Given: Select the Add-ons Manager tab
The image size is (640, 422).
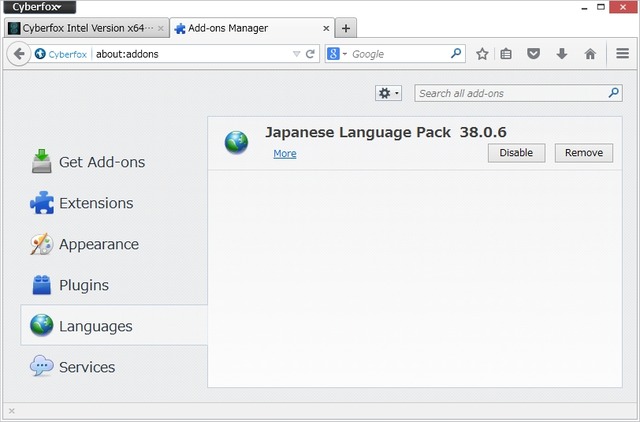Looking at the screenshot, I should (x=252, y=28).
